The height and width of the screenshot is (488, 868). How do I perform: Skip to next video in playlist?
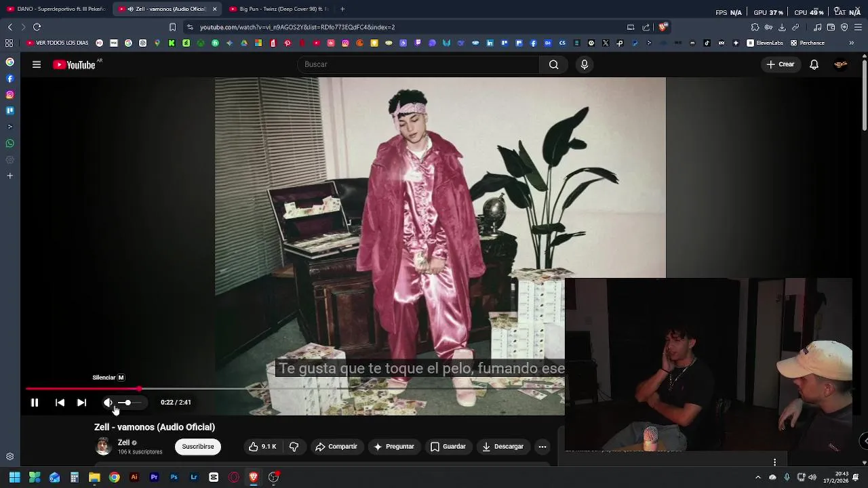tap(81, 403)
